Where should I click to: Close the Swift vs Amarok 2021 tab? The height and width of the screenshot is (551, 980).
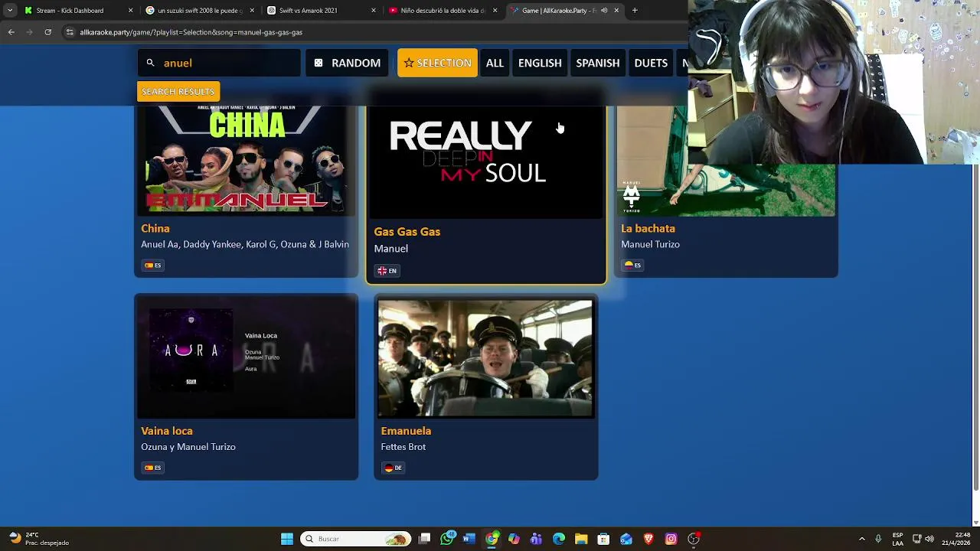pos(374,11)
